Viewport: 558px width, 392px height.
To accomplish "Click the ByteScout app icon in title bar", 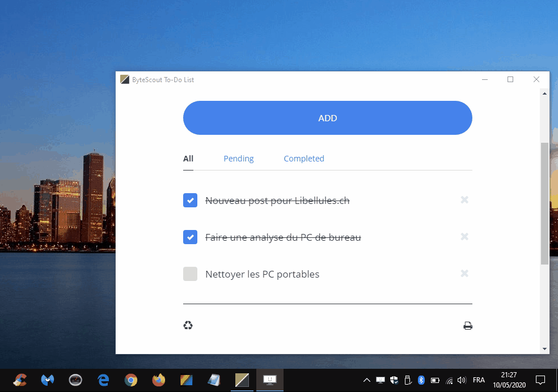I will click(x=125, y=80).
